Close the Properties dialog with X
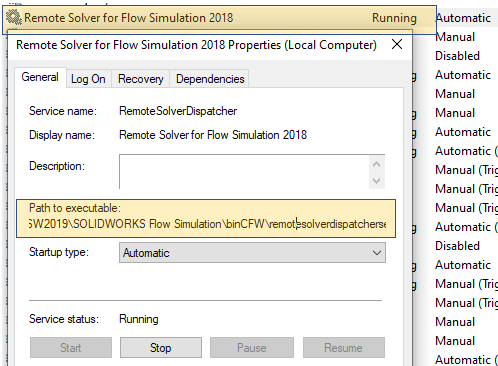The width and height of the screenshot is (498, 366). click(397, 44)
